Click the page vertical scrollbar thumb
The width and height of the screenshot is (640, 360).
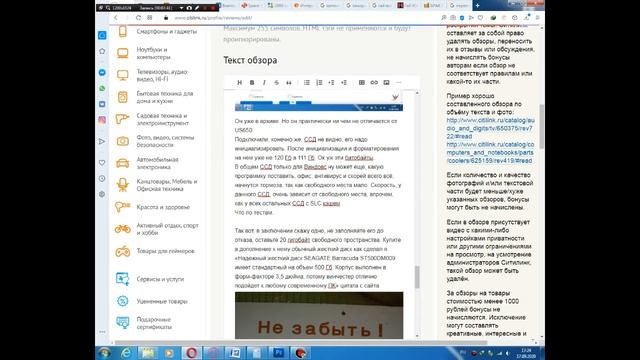(x=542, y=127)
